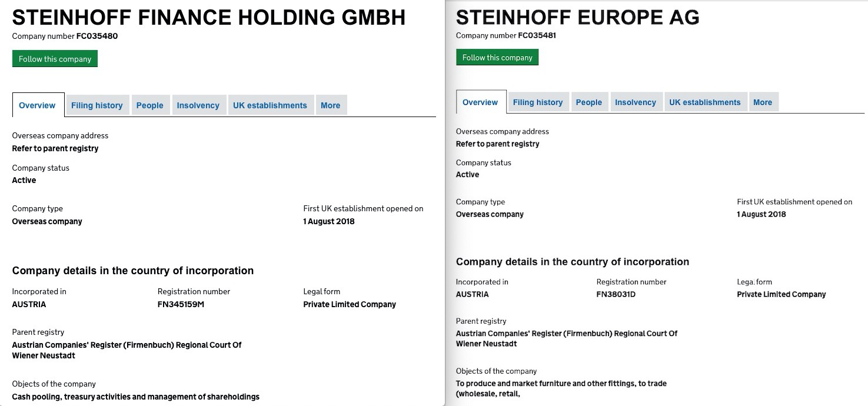Open the Filing history tab for Steinhoff Finance Holding

[97, 105]
